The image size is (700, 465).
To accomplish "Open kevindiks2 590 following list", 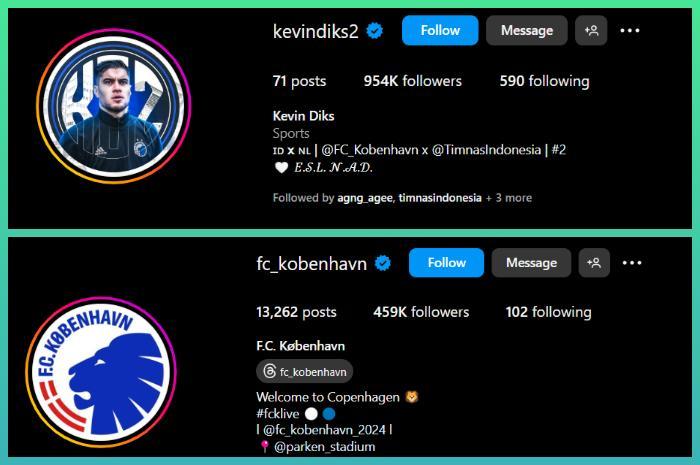I will (x=545, y=81).
